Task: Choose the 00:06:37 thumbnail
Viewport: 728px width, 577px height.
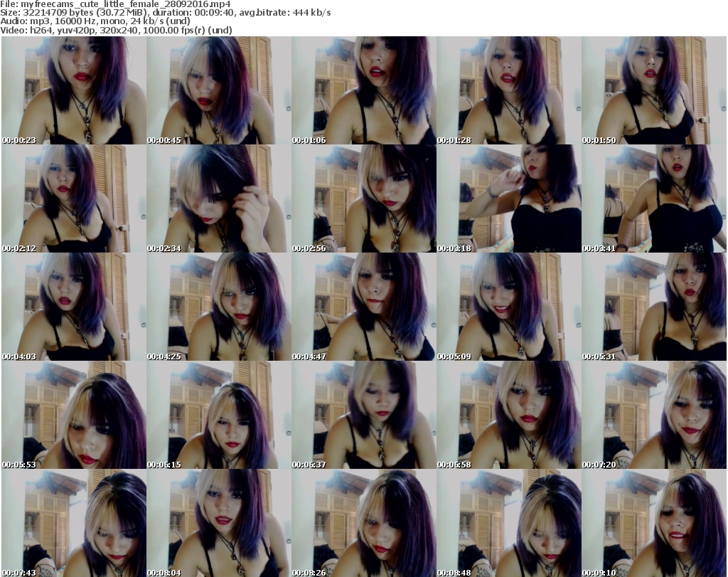Action: (x=364, y=415)
